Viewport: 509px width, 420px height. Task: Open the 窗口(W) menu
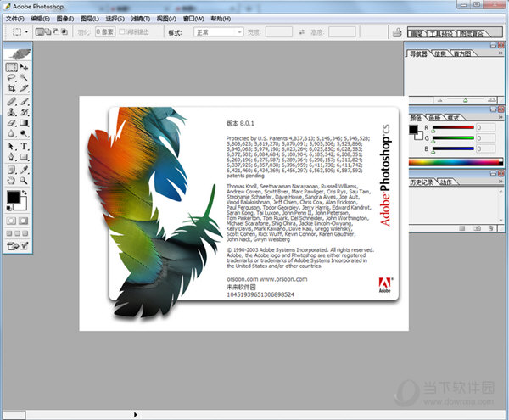(193, 19)
